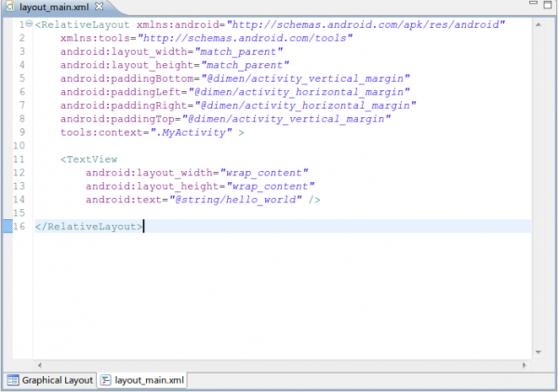Click the android:paddingRight attribute

point(238,106)
